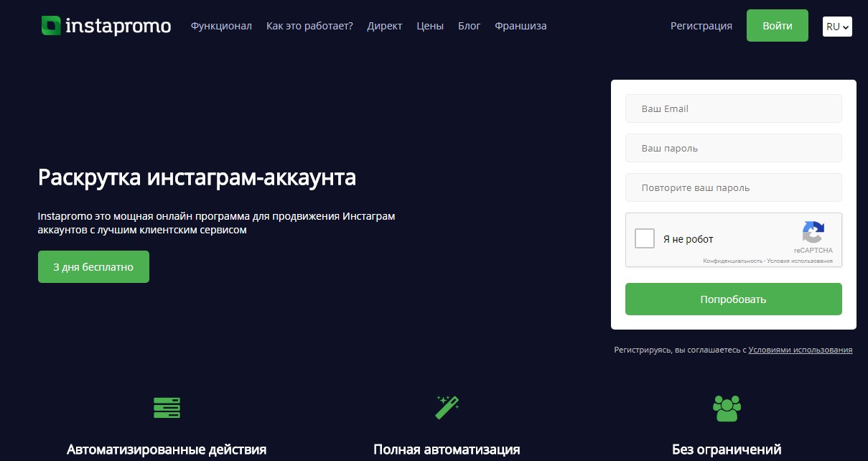Screen dimensions: 868x461
Task: Check the "Я не робот" captcha checkbox
Action: [x=645, y=238]
